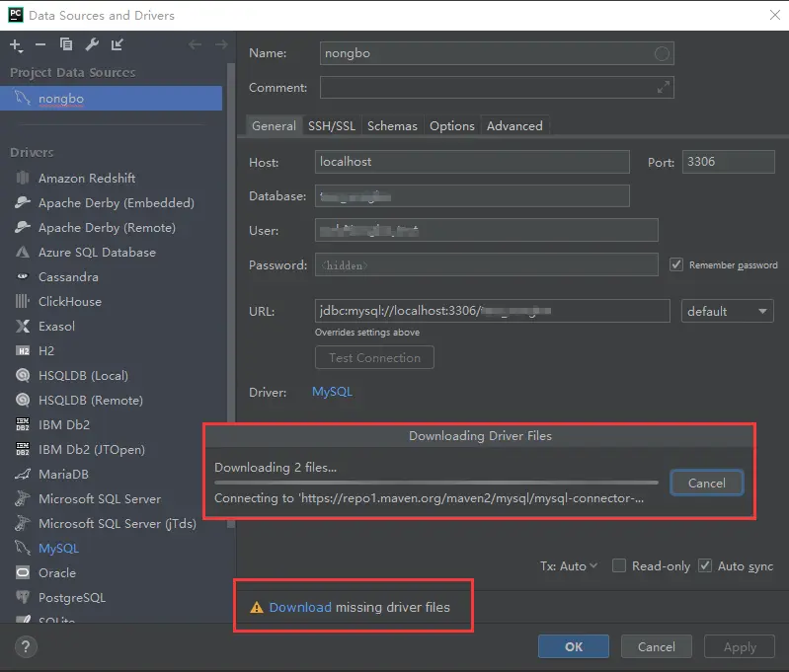Click the Database input field
This screenshot has width=789, height=672.
pyautogui.click(x=472, y=195)
